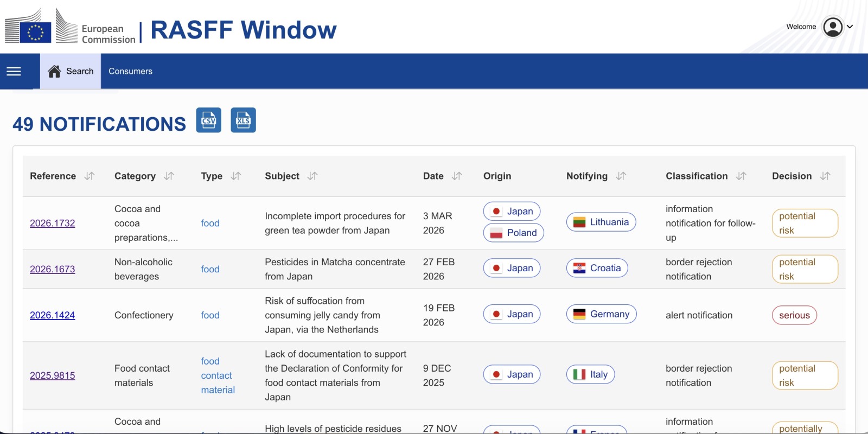Sort notifications by Date arrows
The width and height of the screenshot is (868, 434).
[x=457, y=176]
